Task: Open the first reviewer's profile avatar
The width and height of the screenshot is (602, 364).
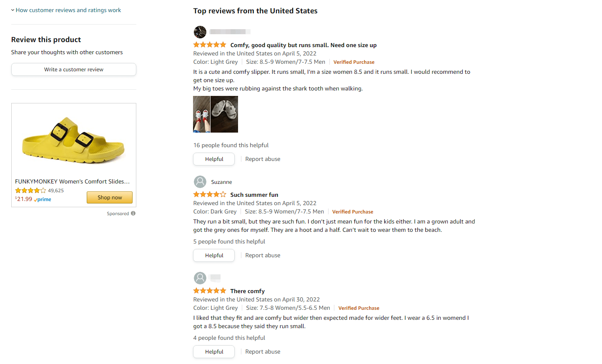Action: tap(200, 32)
